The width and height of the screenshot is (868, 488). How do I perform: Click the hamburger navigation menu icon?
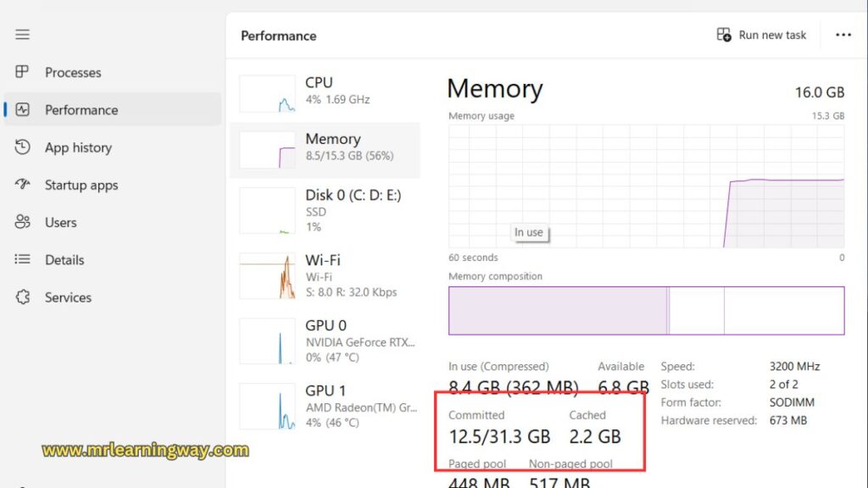tap(23, 35)
